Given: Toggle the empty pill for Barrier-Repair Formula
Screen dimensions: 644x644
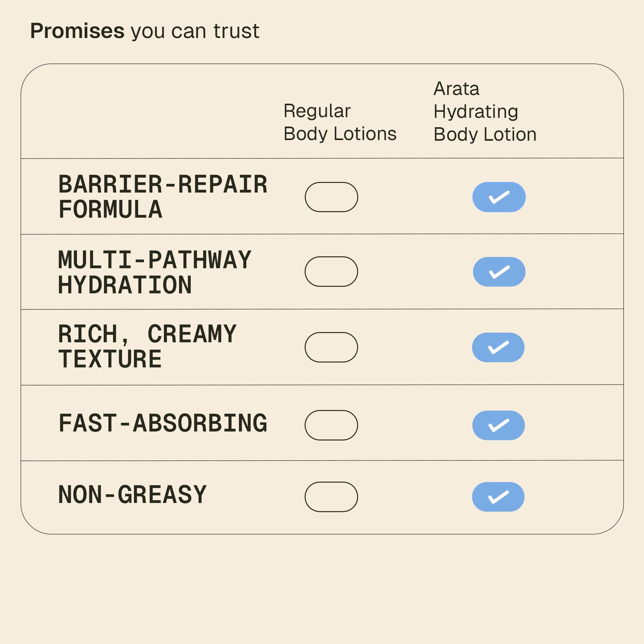Looking at the screenshot, I should 331,197.
